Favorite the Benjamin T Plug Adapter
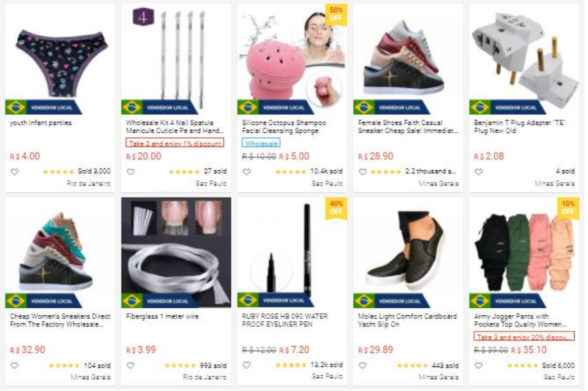Screen dimensions: 588x391 point(478,172)
